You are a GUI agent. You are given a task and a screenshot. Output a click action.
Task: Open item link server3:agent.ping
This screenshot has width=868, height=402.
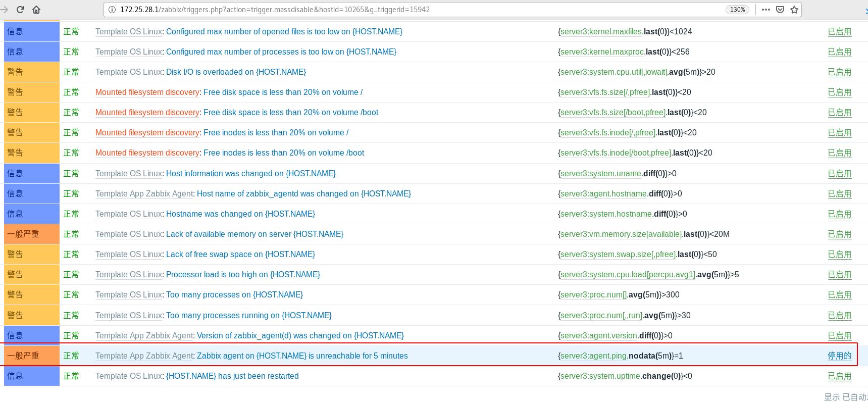[593, 356]
